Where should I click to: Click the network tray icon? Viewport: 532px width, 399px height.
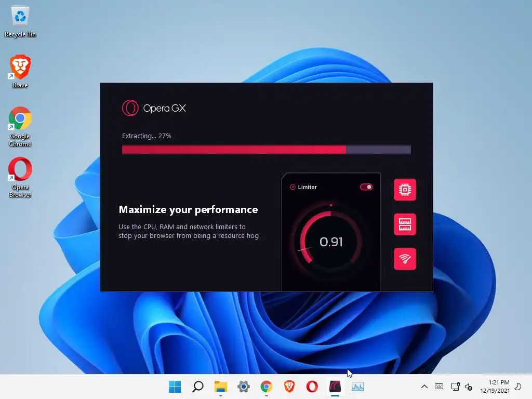coord(455,387)
